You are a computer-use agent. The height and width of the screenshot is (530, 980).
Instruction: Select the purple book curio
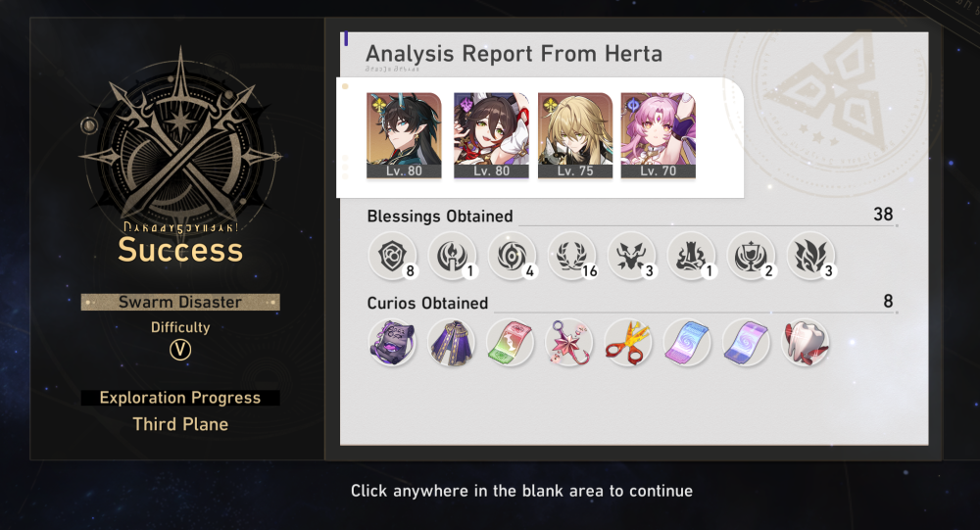coord(393,343)
